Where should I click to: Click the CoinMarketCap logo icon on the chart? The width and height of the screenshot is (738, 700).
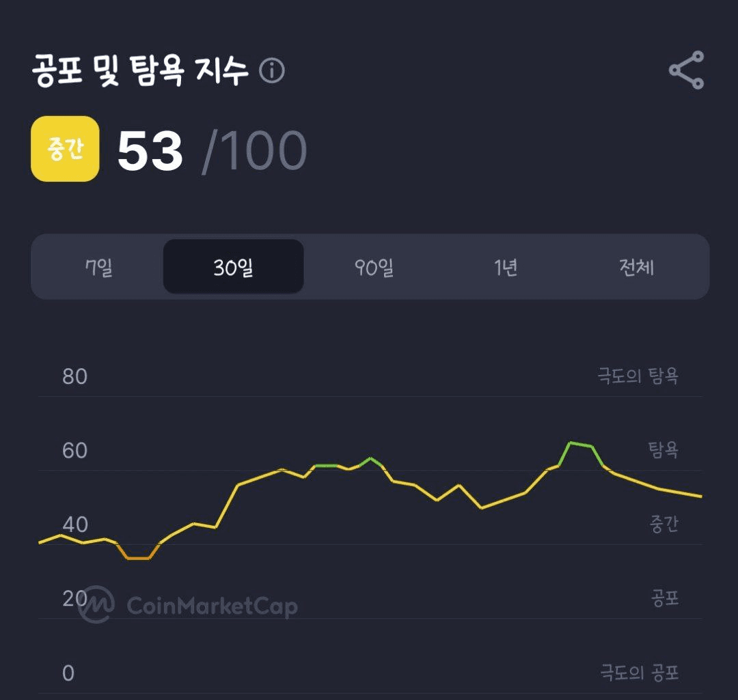tap(95, 604)
